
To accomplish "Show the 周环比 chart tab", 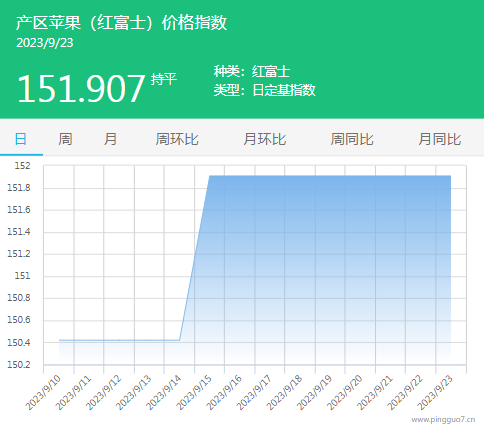I will point(177,139).
